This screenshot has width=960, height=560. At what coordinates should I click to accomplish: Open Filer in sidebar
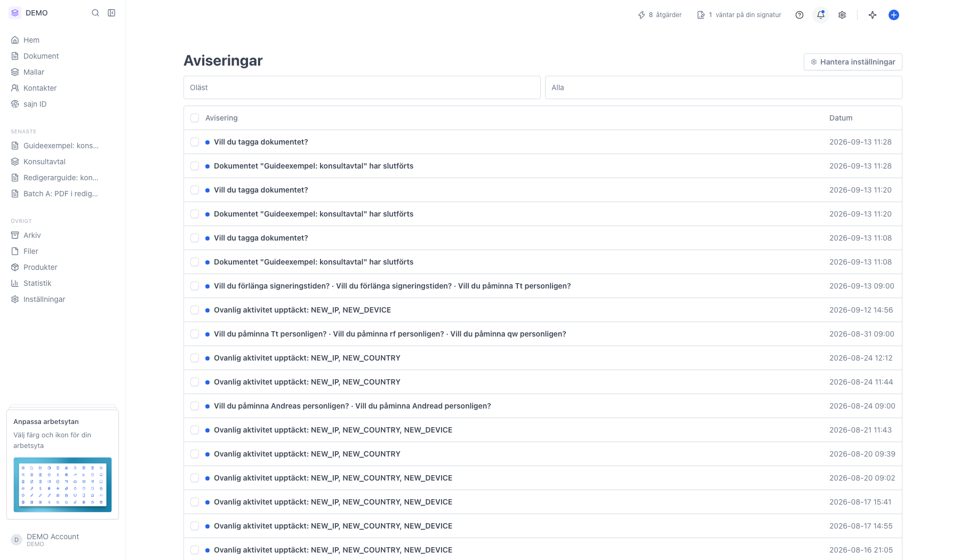[62, 251]
